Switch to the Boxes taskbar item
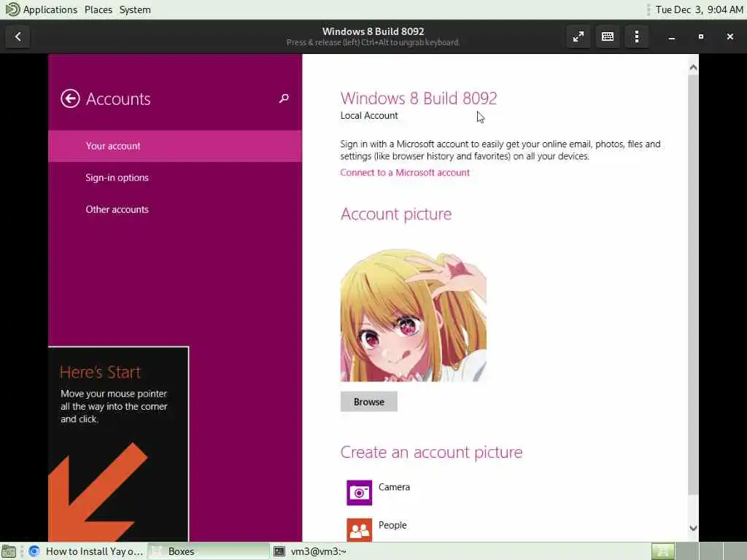Image resolution: width=747 pixels, height=560 pixels. tap(208, 551)
